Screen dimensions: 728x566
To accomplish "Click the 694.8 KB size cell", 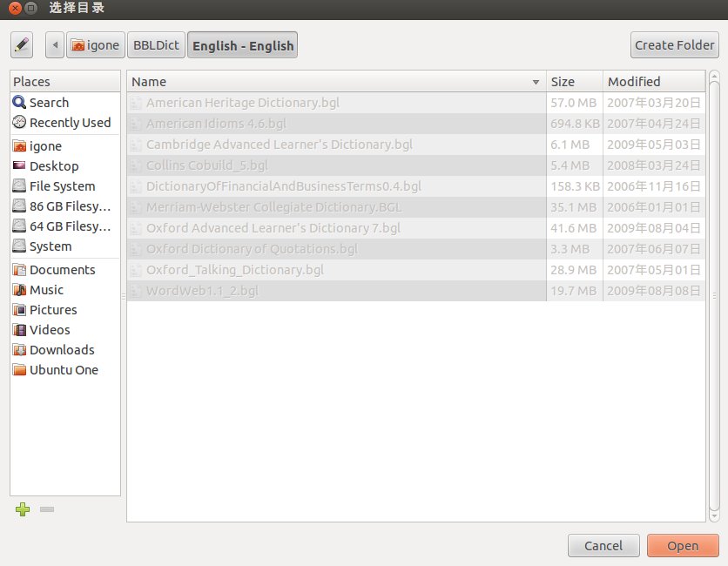I will 575,124.
